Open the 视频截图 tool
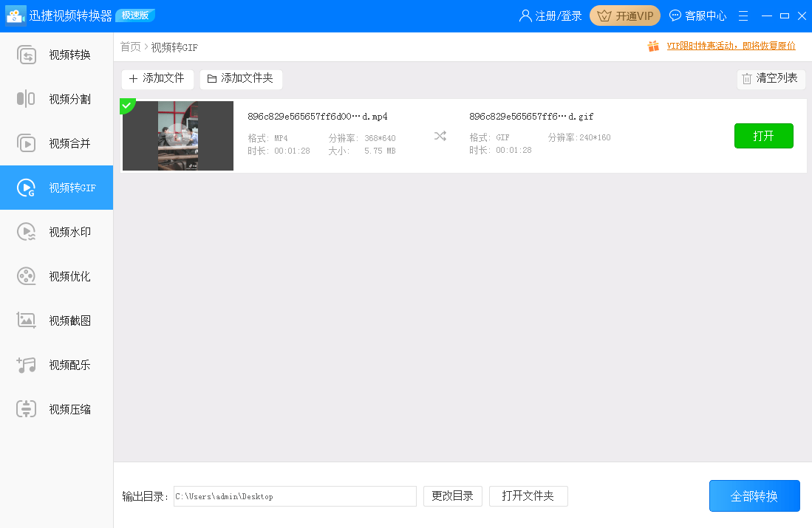This screenshot has height=528, width=812. [56, 320]
